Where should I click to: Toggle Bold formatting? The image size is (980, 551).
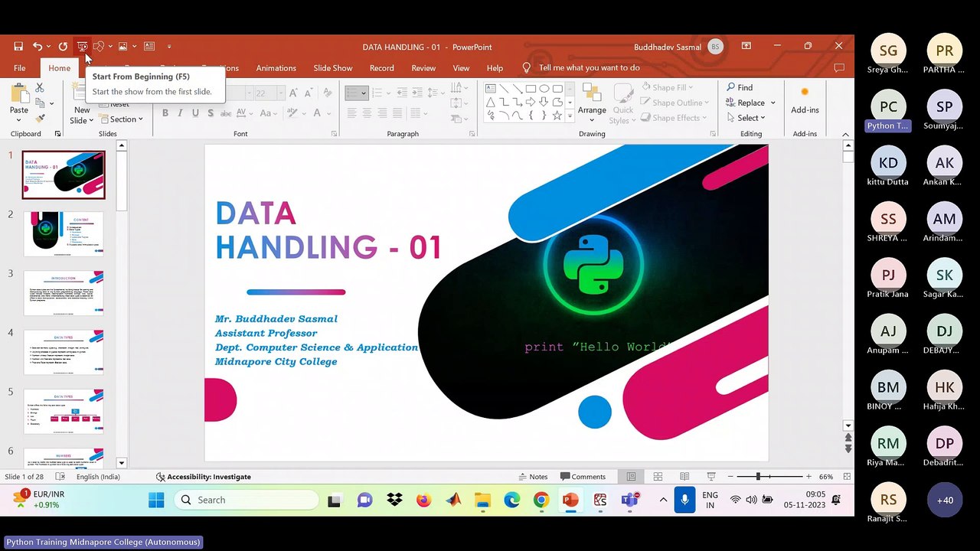click(x=165, y=113)
